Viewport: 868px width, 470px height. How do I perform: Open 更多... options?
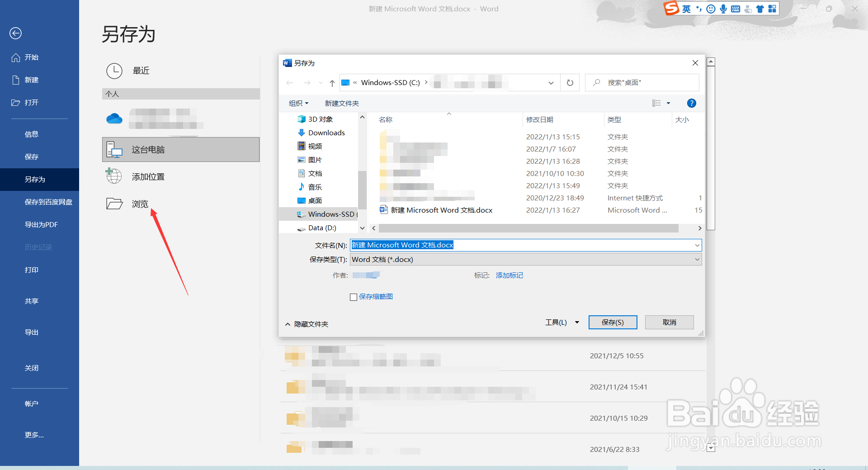[34, 435]
